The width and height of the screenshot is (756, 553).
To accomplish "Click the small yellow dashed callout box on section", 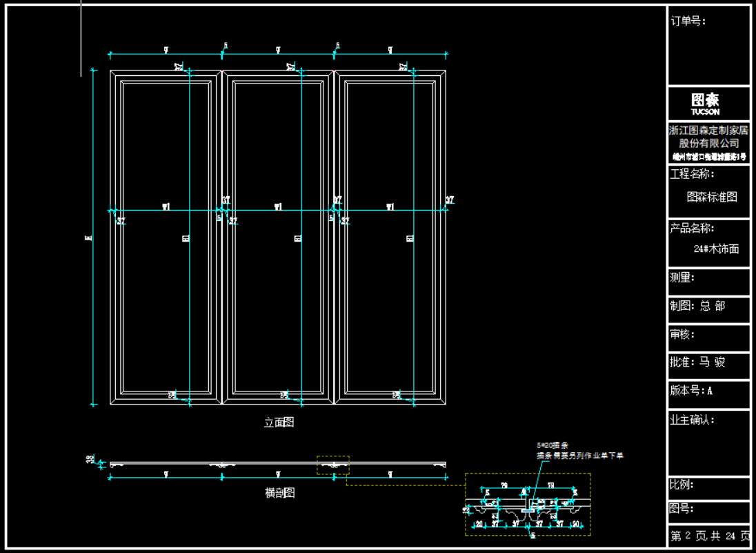I will tap(333, 465).
